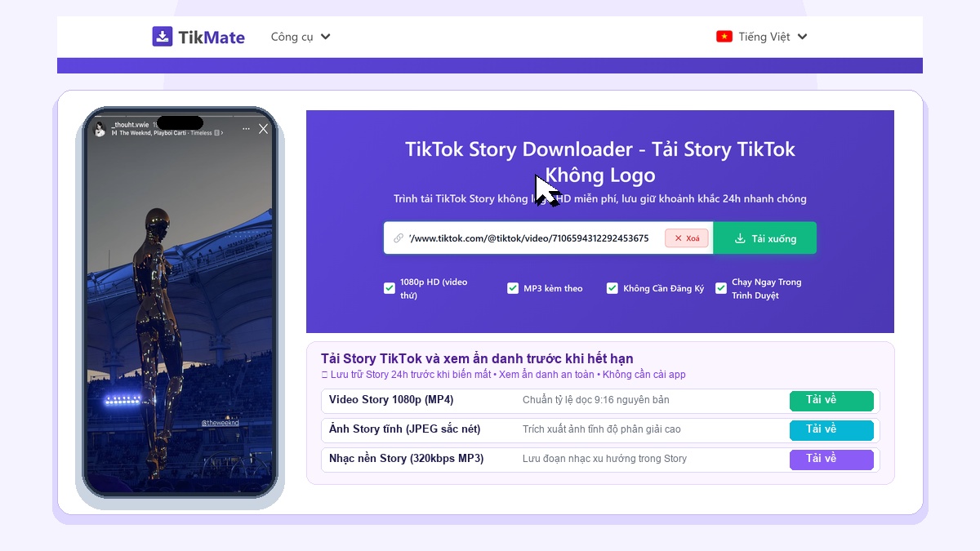Click the download arrow icon in Tải xuống
Viewport: 980px width, 551px height.
tap(740, 238)
